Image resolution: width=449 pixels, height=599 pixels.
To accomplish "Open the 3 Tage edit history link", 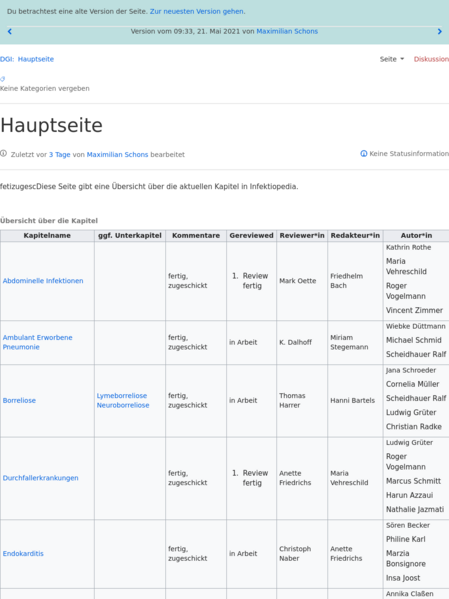I will [x=60, y=155].
